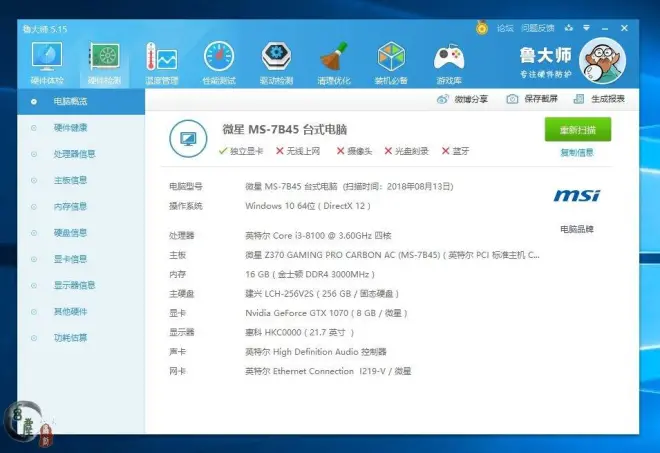
Task: Click the 蓝牙 status indicator
Action: coord(455,151)
